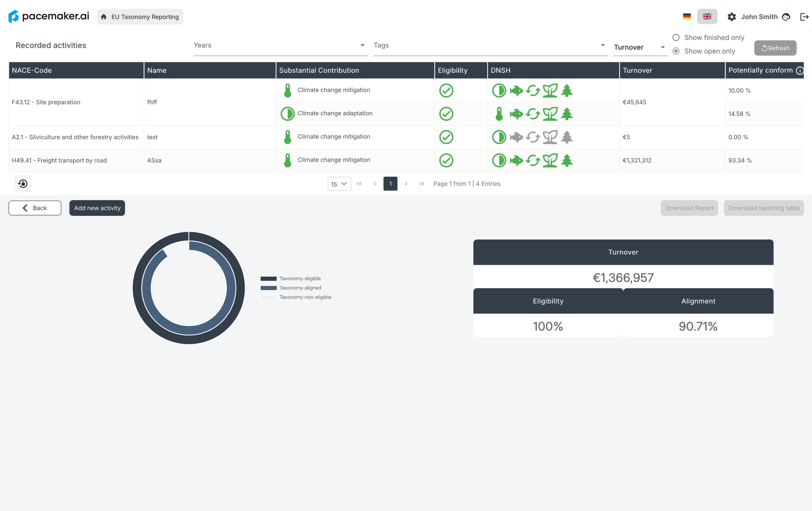Open EU Taxonomy Reporting home breadcrumb
812x511 pixels.
140,17
